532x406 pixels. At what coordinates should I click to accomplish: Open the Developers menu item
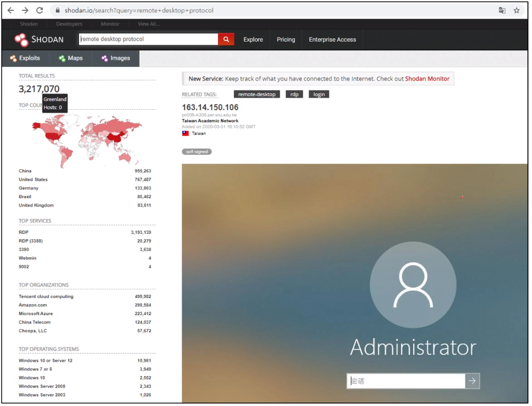point(69,24)
